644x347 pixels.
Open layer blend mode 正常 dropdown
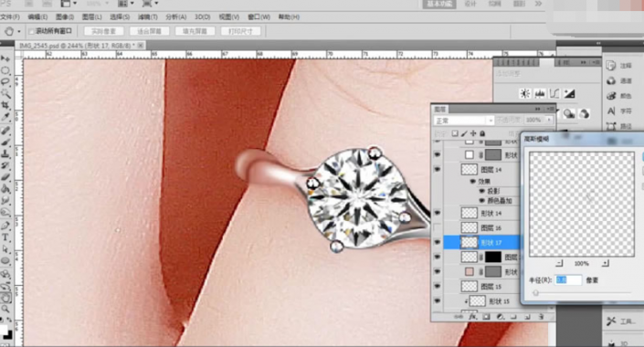pyautogui.click(x=464, y=121)
